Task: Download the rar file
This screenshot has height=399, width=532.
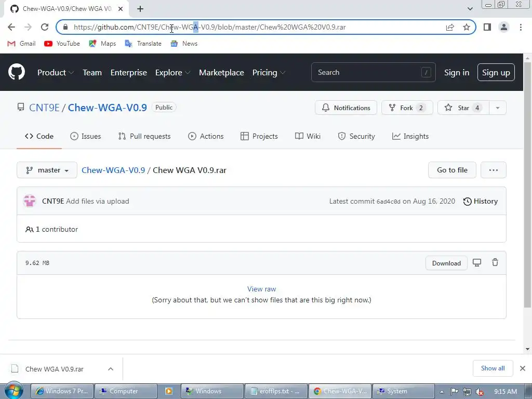Action: click(x=446, y=263)
